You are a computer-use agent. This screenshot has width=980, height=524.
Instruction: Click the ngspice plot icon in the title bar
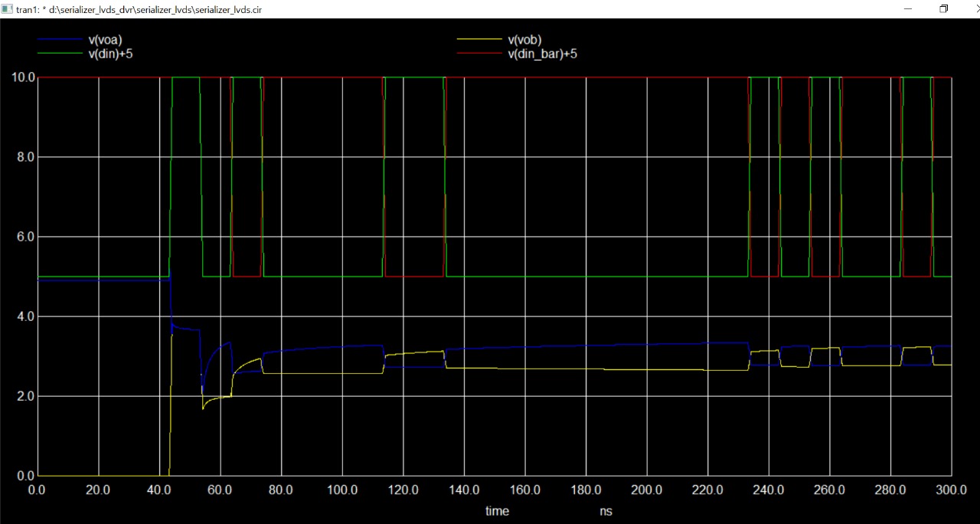click(8, 9)
